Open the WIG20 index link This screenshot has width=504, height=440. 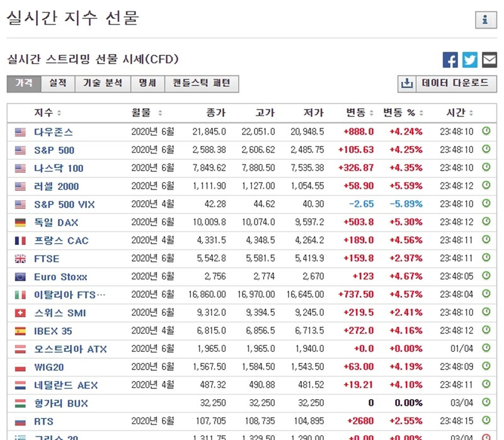(49, 368)
